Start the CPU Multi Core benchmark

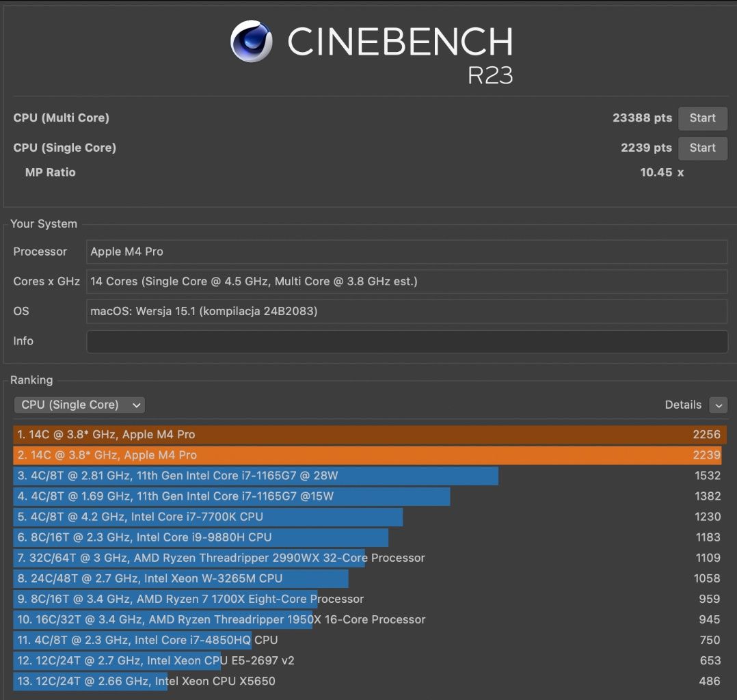click(x=702, y=118)
